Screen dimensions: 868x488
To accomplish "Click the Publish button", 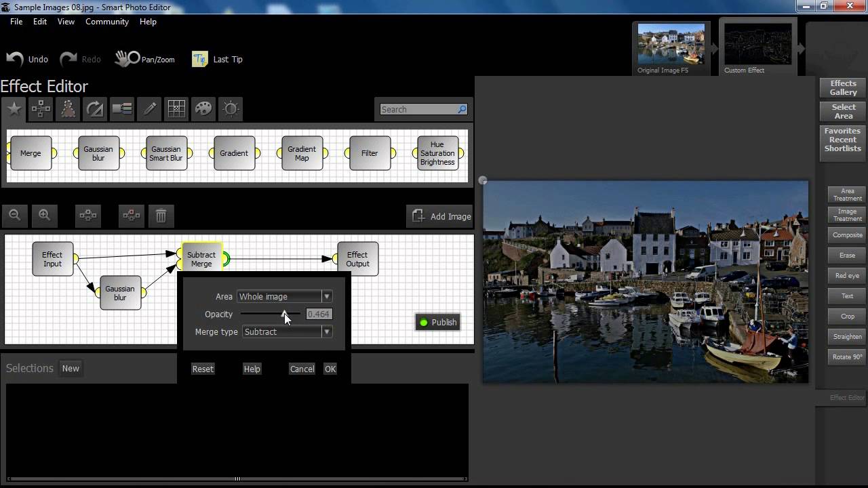I will (438, 322).
